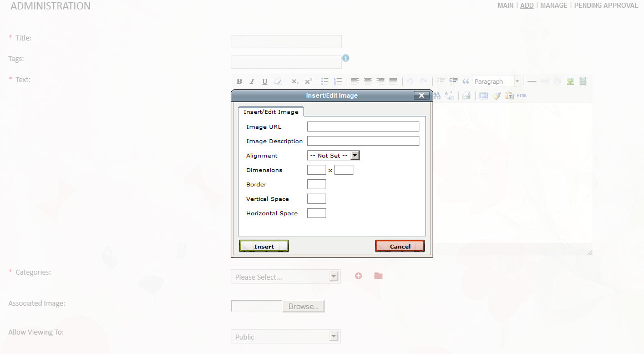Viewport: 644px width, 354px height.
Task: Open the Allow Viewing To dropdown
Action: (x=286, y=337)
